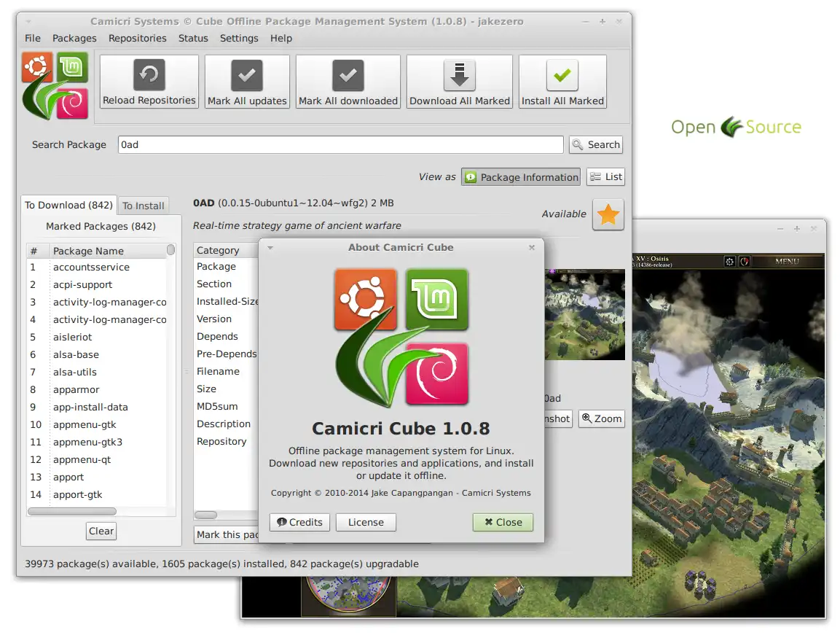Switch view to Package Information
This screenshot has height=635, width=840.
[x=521, y=177]
